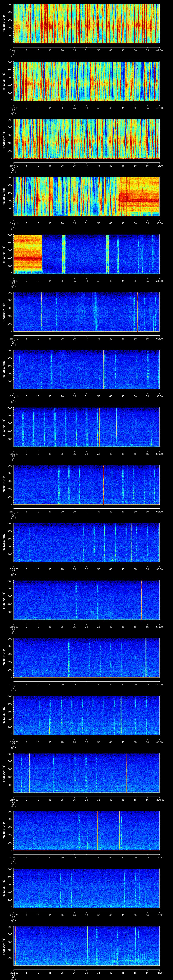Select the spectrogram panel starting at 7:01:00

[87, 888]
